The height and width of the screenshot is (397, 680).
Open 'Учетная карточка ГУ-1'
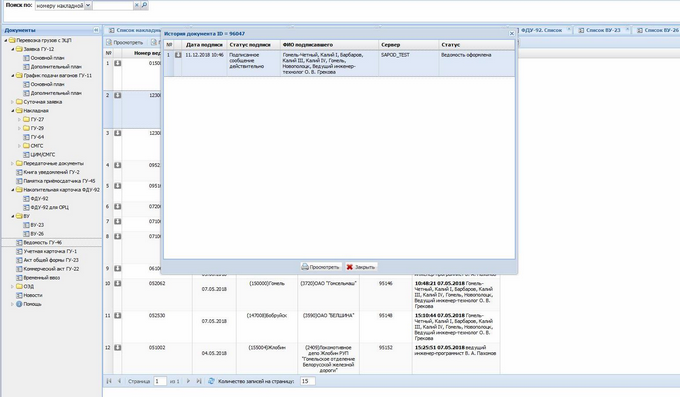(x=50, y=251)
